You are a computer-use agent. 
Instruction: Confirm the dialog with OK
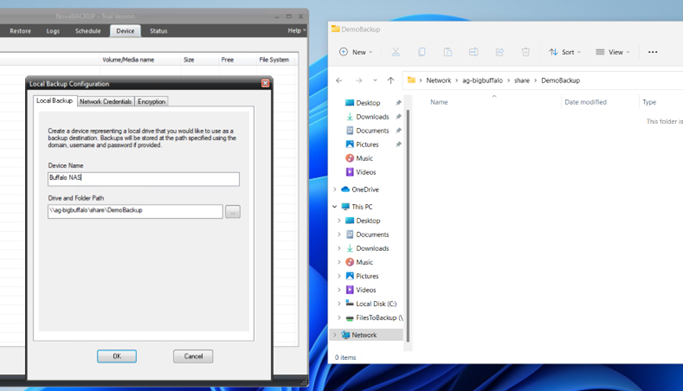[117, 356]
